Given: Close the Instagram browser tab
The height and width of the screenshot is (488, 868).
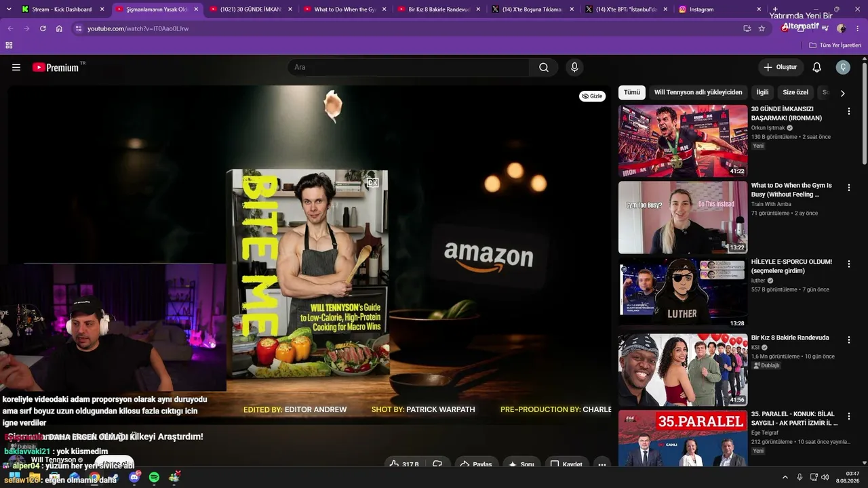Looking at the screenshot, I should [757, 9].
